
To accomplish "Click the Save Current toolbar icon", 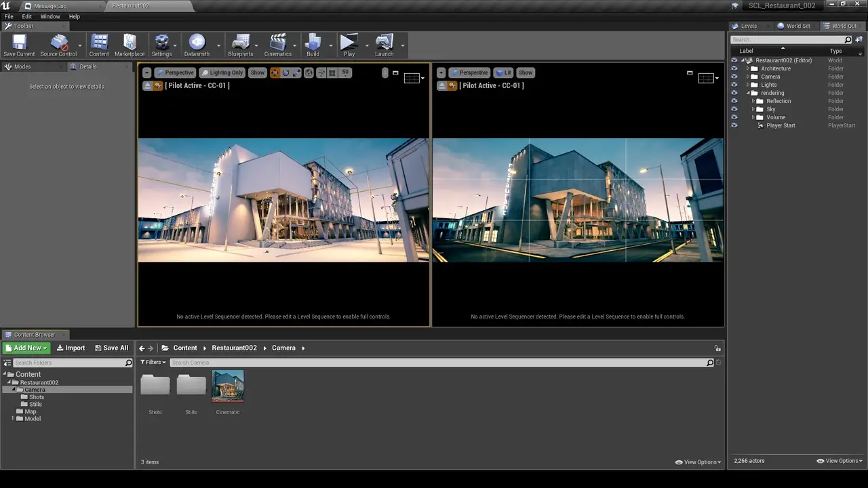I will (19, 43).
